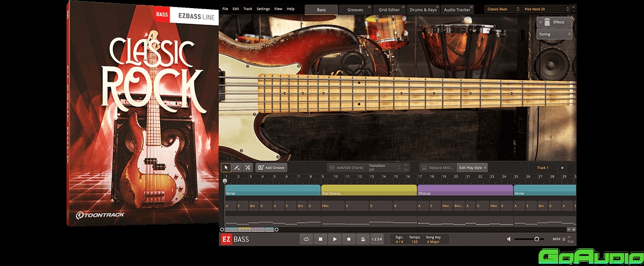The height and width of the screenshot is (266, 644).
Task: Click the Add/Edit Chords keyboard icon
Action: (x=332, y=168)
